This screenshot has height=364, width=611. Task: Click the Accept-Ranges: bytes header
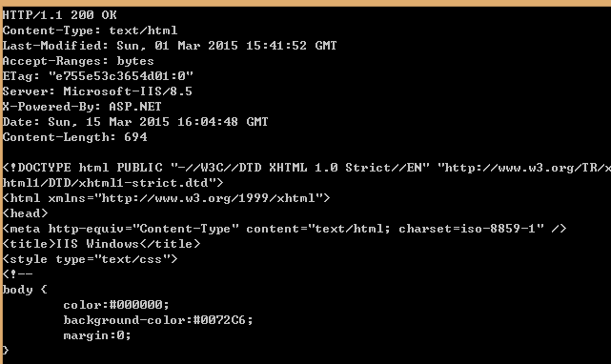(78, 61)
